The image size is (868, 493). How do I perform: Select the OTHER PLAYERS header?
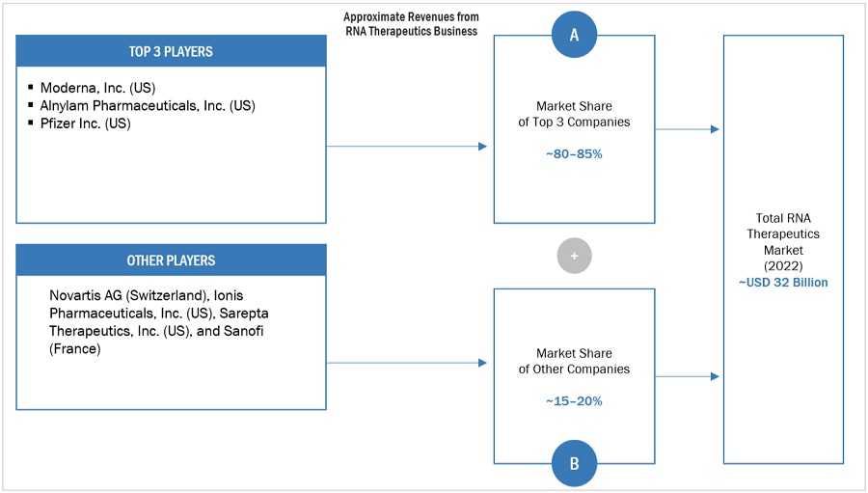pyautogui.click(x=171, y=260)
